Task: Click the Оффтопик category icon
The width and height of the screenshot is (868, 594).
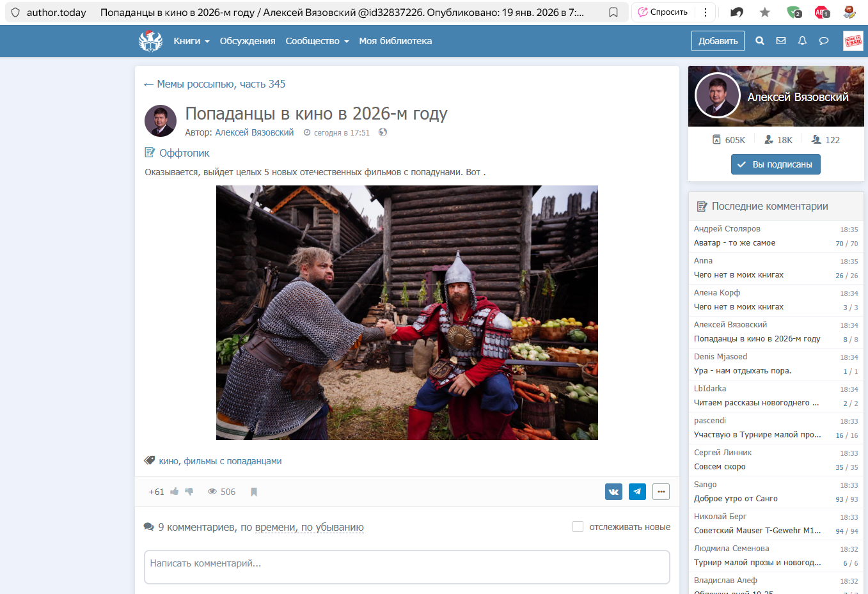Action: 150,153
